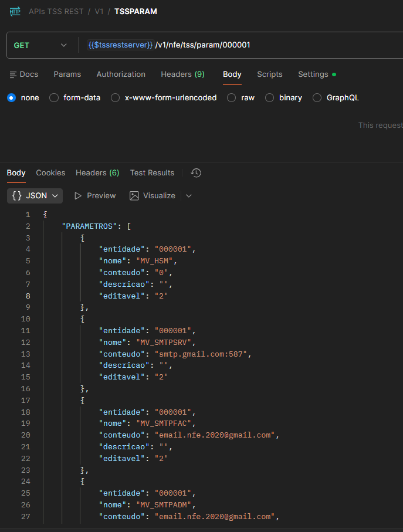Switch to the Scripts tab
The width and height of the screenshot is (403, 532).
tap(270, 74)
